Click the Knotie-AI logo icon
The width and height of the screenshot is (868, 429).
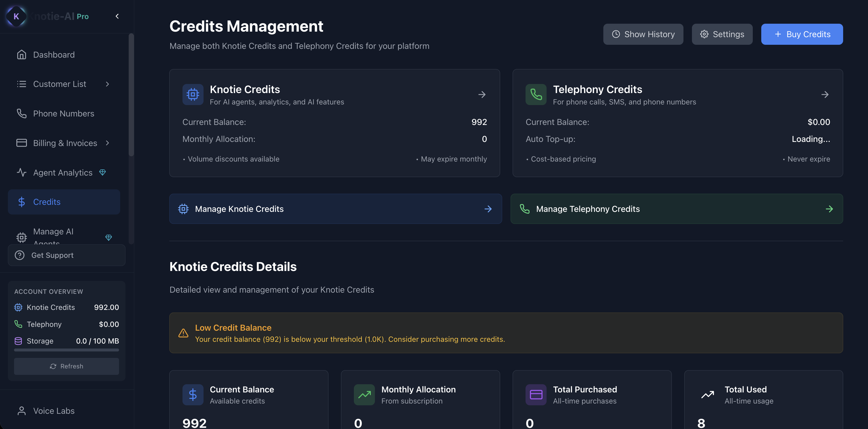pos(16,16)
